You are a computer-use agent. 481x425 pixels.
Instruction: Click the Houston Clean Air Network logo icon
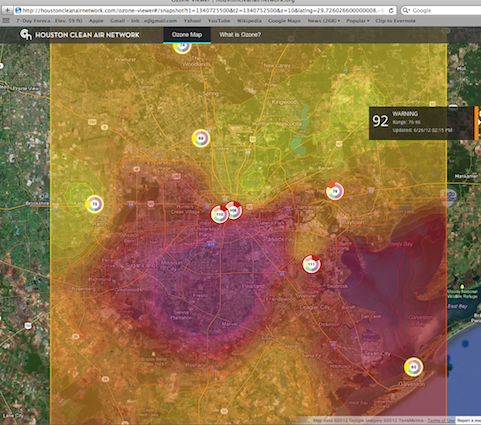26,34
